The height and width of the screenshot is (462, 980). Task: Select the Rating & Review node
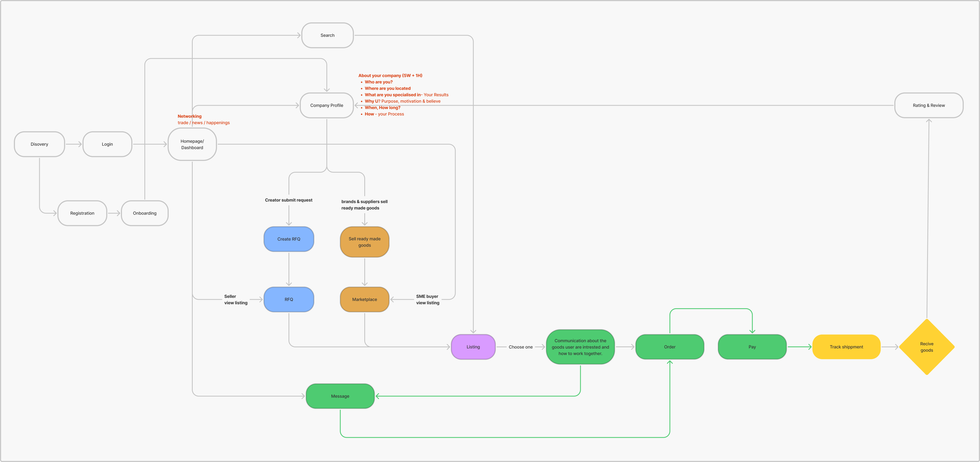click(929, 105)
